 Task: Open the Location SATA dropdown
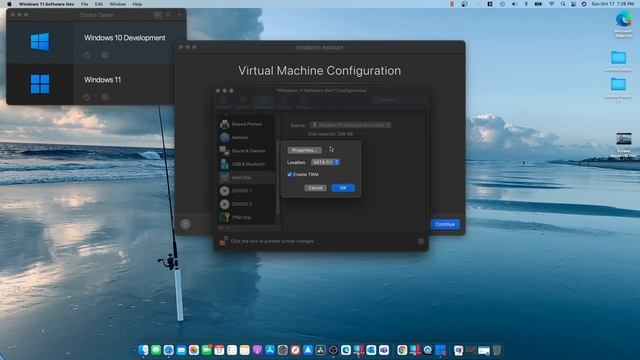point(325,162)
